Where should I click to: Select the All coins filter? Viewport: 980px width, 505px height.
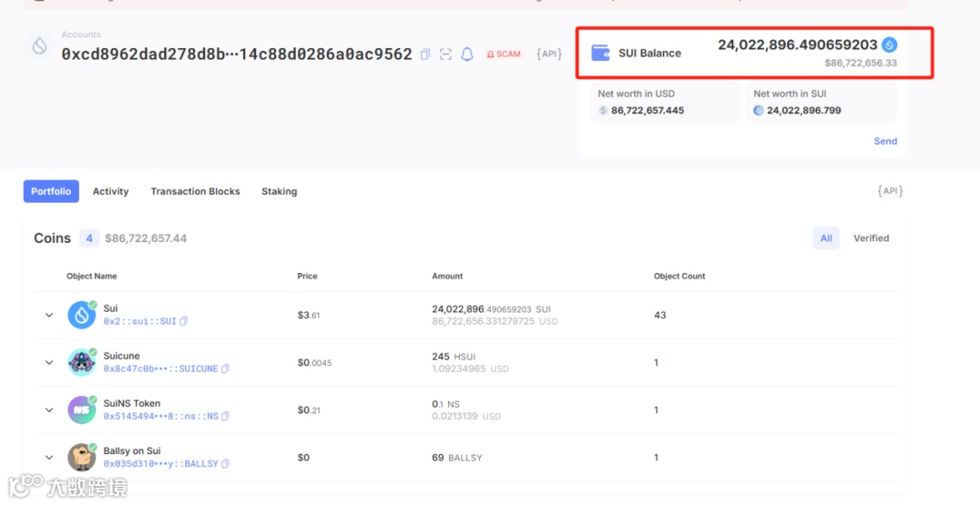[x=826, y=238]
